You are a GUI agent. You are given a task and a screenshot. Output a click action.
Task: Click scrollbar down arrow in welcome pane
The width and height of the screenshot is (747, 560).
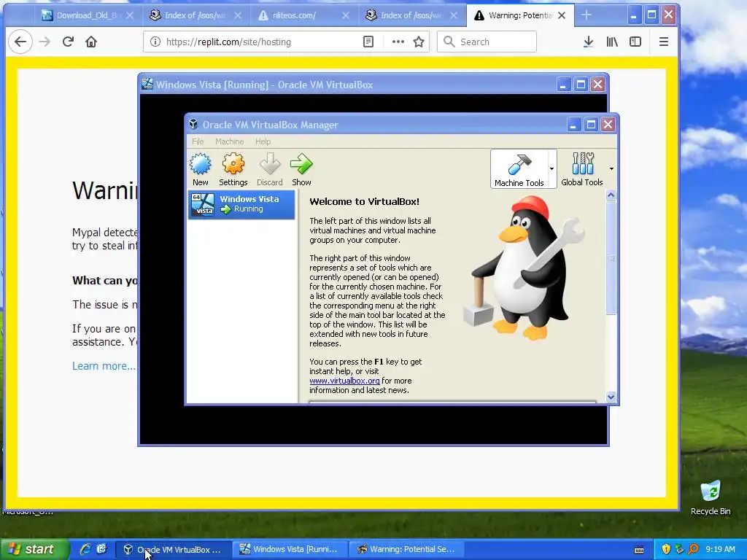[x=611, y=397]
